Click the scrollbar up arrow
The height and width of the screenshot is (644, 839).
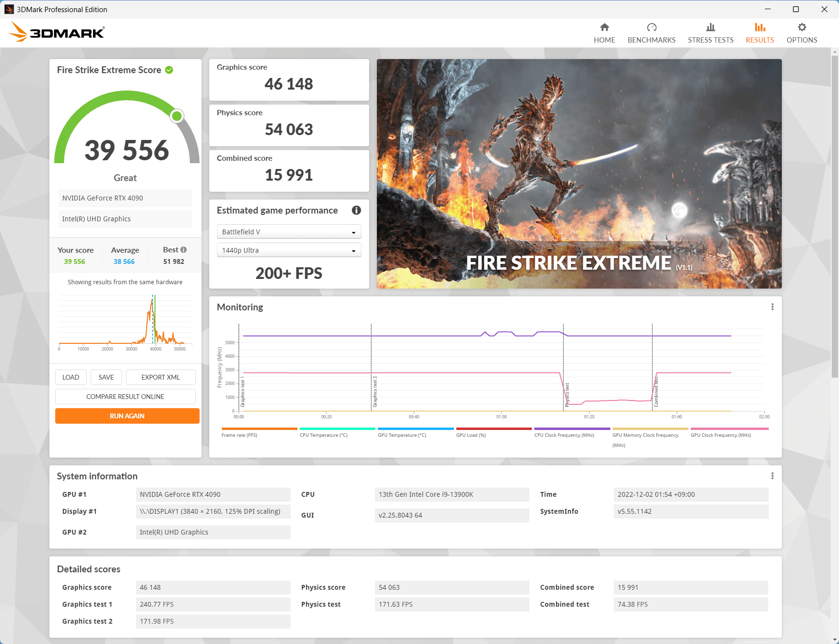pyautogui.click(x=835, y=51)
